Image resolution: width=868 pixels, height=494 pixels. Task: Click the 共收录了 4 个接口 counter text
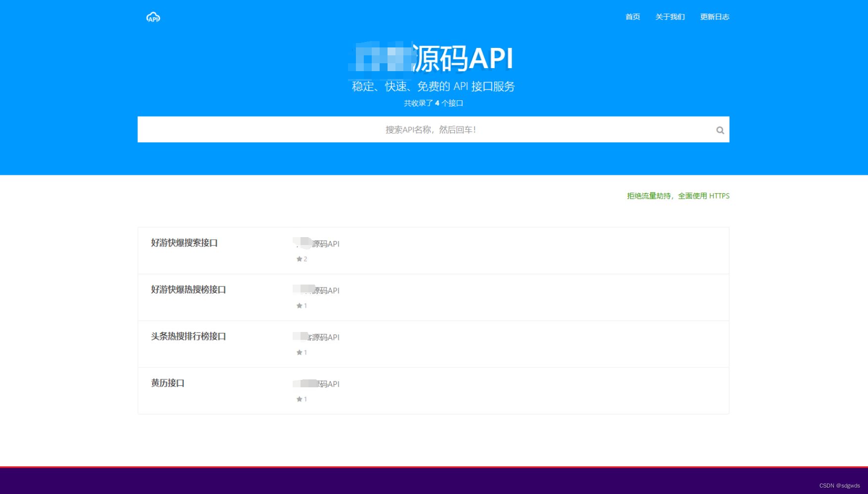click(433, 103)
